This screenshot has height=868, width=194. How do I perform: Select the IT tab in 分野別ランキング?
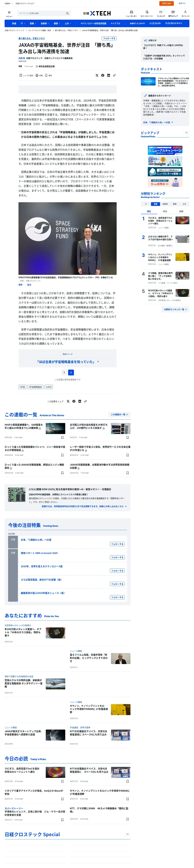point(146,204)
